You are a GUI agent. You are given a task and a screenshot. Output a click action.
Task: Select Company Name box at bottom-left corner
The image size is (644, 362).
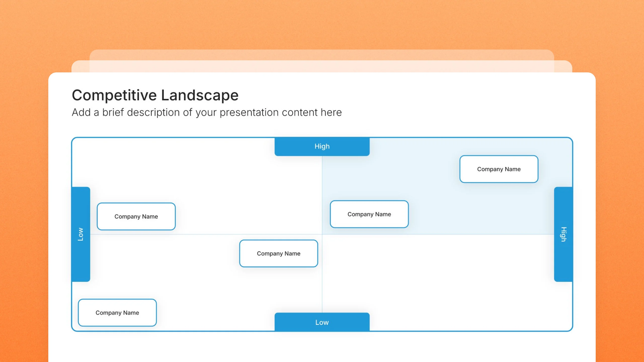[117, 313]
